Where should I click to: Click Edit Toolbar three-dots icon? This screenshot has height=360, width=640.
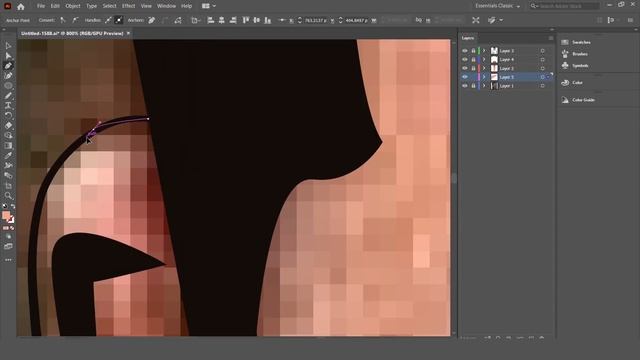tap(8, 260)
